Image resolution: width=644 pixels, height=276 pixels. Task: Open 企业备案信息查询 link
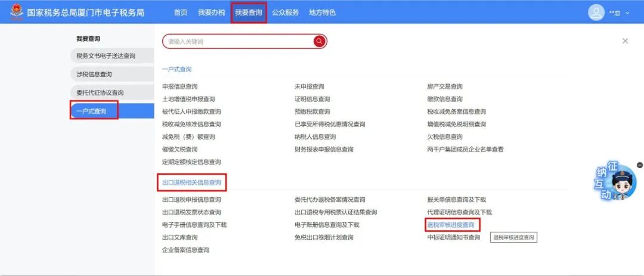pos(185,250)
